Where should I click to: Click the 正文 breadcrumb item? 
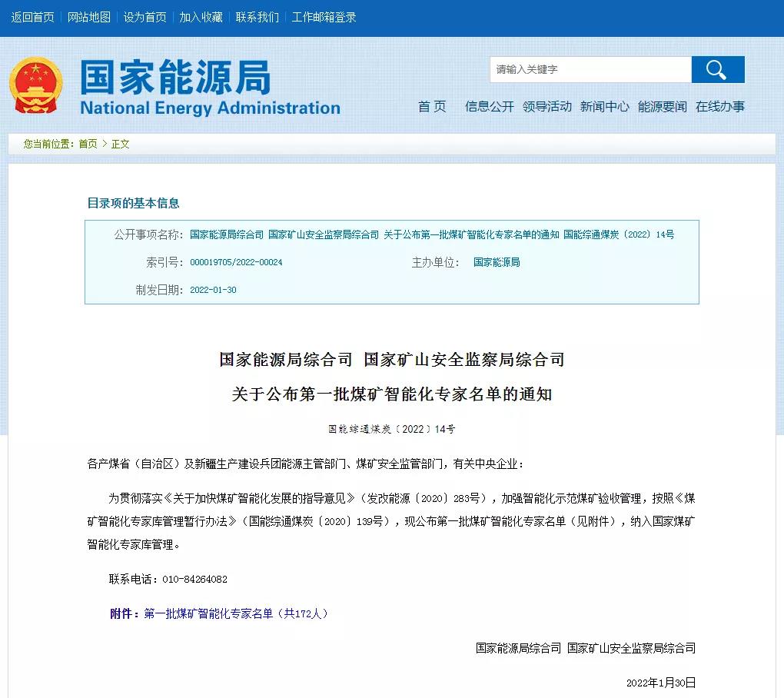121,144
